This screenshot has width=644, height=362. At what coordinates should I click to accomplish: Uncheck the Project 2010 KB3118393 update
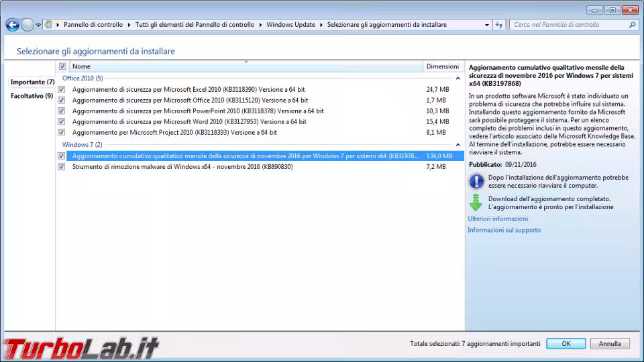point(62,132)
